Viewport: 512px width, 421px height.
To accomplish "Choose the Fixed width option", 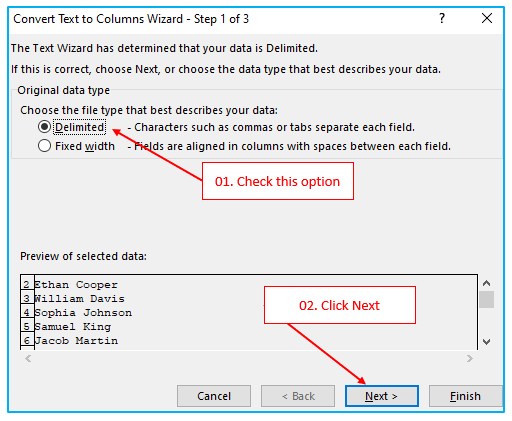I will click(x=44, y=146).
